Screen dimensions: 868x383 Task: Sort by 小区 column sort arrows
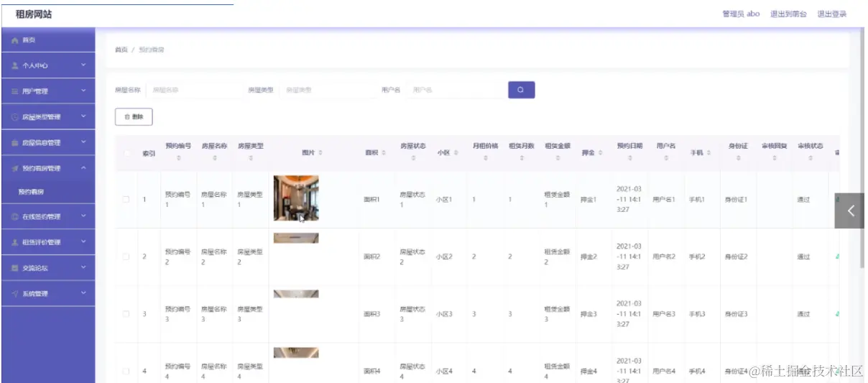[456, 152]
